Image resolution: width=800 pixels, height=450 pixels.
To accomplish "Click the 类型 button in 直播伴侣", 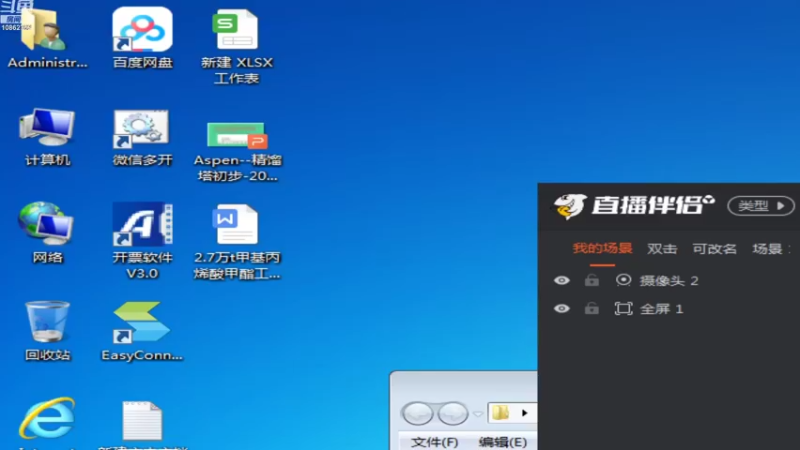I will [761, 206].
